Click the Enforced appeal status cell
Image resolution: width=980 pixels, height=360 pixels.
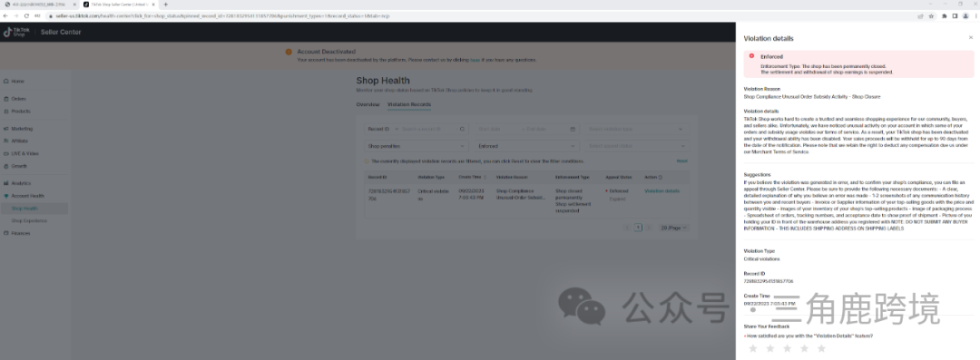pyautogui.click(x=617, y=190)
